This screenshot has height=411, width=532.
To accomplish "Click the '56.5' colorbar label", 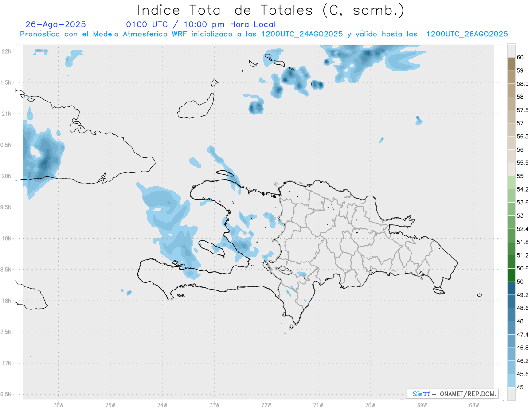I will pyautogui.click(x=523, y=136).
